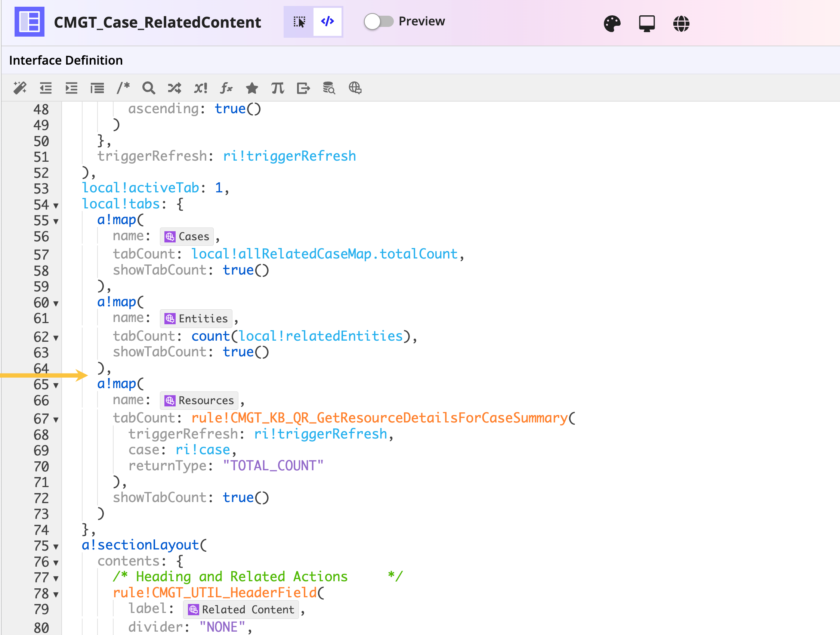Click the Cases translation string chip
840x635 pixels.
tap(186, 236)
